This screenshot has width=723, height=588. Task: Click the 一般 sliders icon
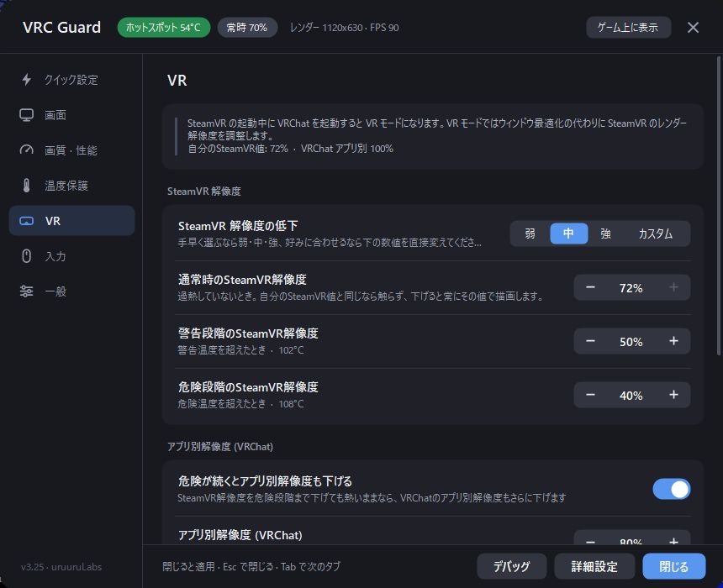click(27, 291)
